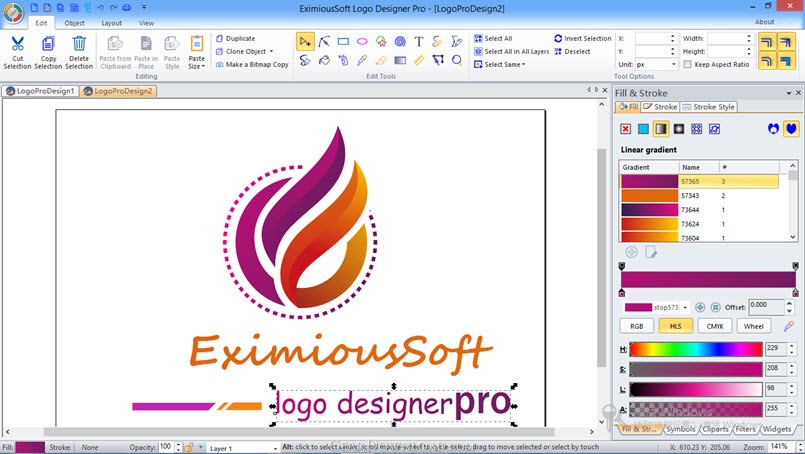The height and width of the screenshot is (454, 805).
Task: Expand Clone Object dropdown arrow
Action: 272,51
